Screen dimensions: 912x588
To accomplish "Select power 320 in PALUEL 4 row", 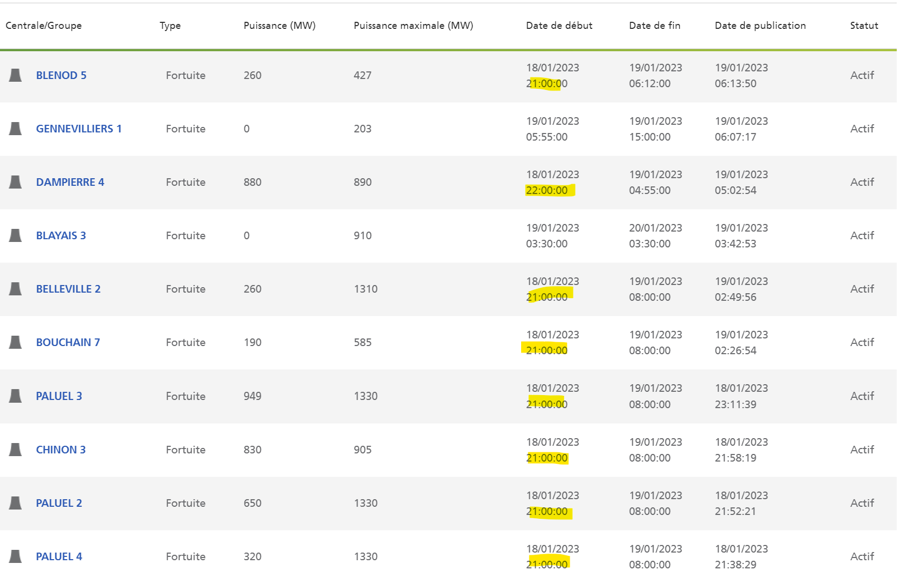I will pos(252,556).
